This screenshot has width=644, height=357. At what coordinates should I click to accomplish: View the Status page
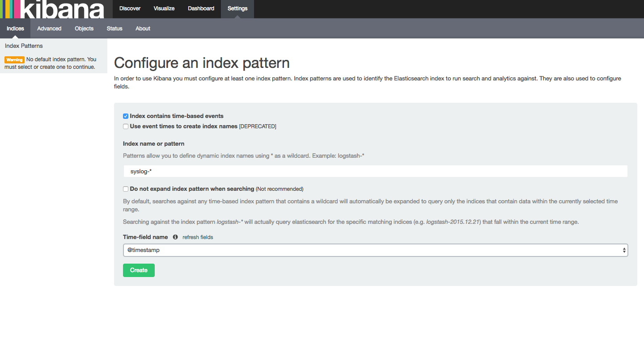click(114, 29)
